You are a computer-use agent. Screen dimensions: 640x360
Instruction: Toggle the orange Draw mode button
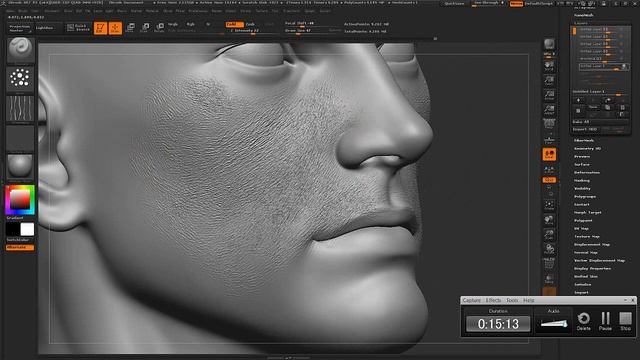115,28
